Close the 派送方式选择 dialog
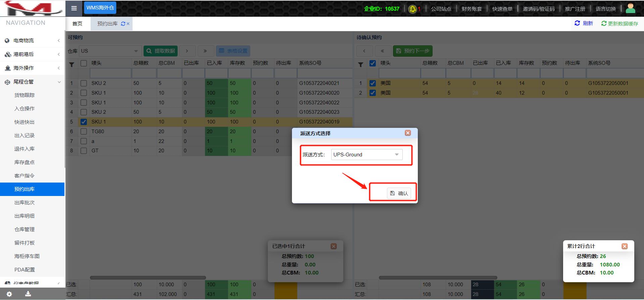Viewport: 644px width, 300px height. [x=408, y=133]
